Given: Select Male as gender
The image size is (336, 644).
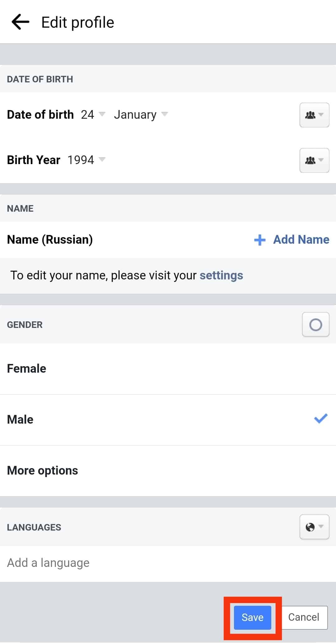Looking at the screenshot, I should [x=21, y=420].
